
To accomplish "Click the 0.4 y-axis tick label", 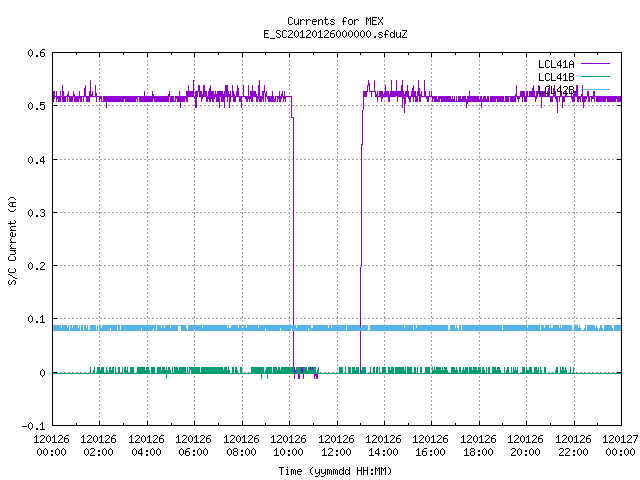I will [x=36, y=160].
